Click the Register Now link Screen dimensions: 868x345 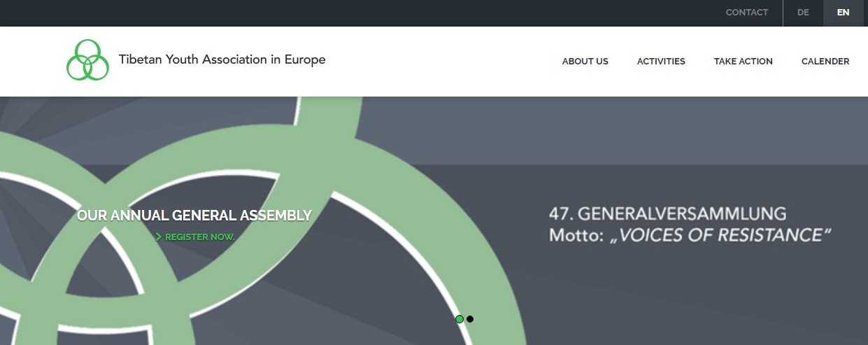199,237
